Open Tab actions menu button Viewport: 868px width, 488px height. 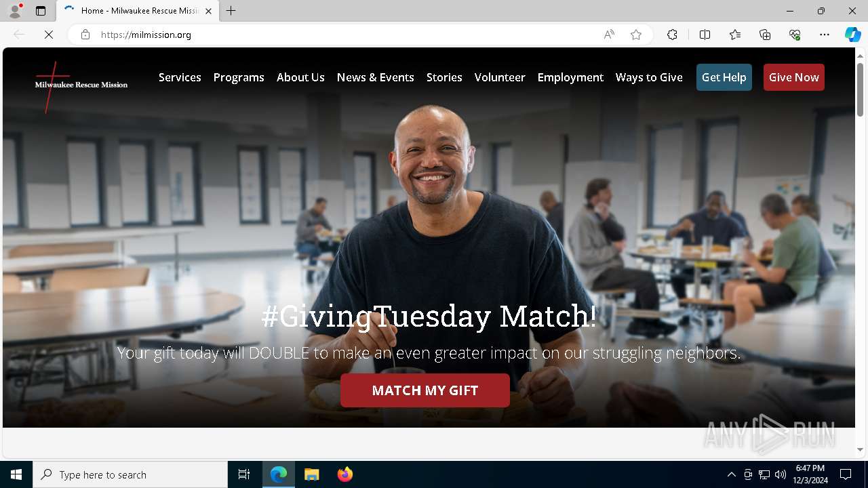[41, 11]
